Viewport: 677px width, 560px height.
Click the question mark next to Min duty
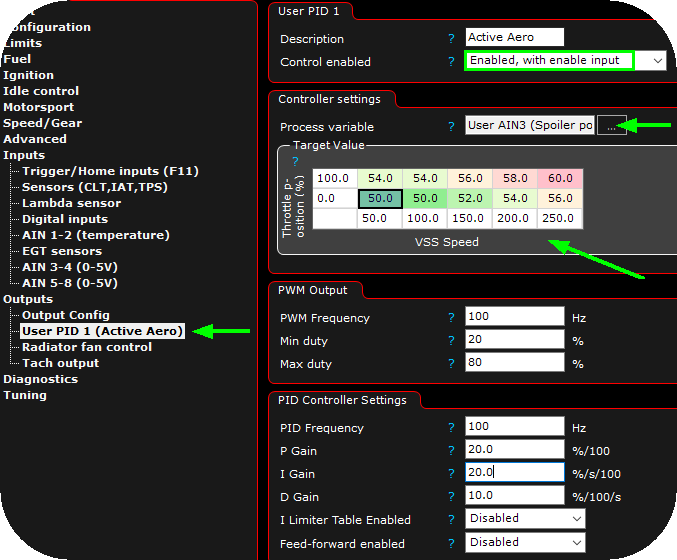(x=451, y=341)
